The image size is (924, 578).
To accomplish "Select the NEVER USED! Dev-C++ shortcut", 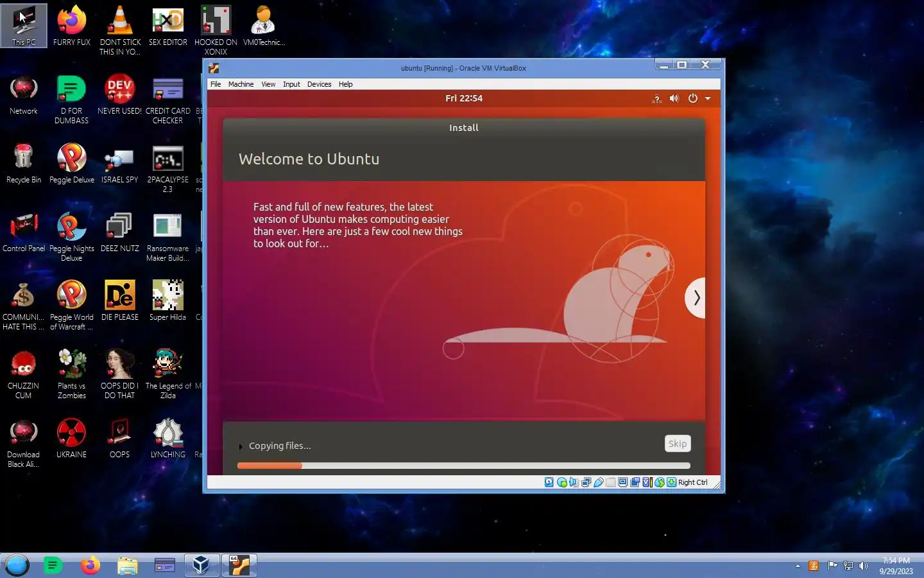I will (120, 95).
